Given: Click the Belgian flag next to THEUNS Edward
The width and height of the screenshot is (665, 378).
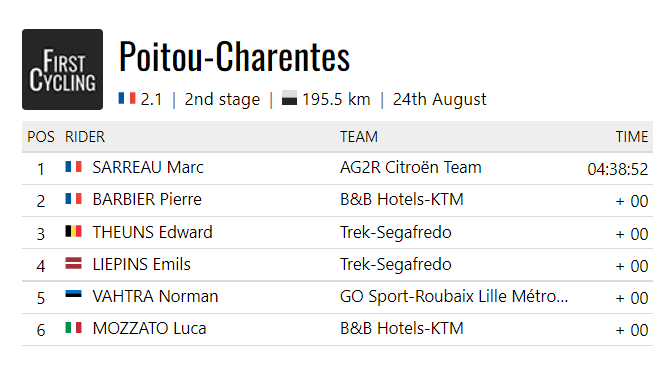Looking at the screenshot, I should [73, 231].
